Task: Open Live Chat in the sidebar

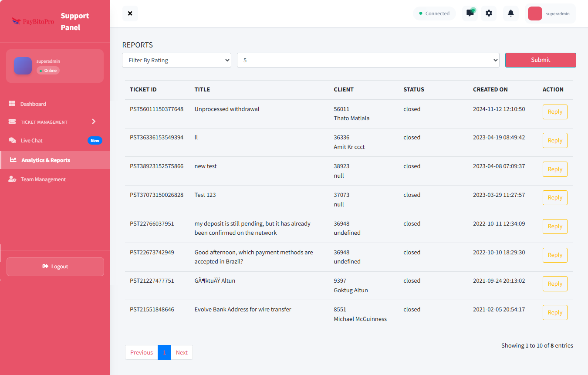Action: pyautogui.click(x=32, y=141)
